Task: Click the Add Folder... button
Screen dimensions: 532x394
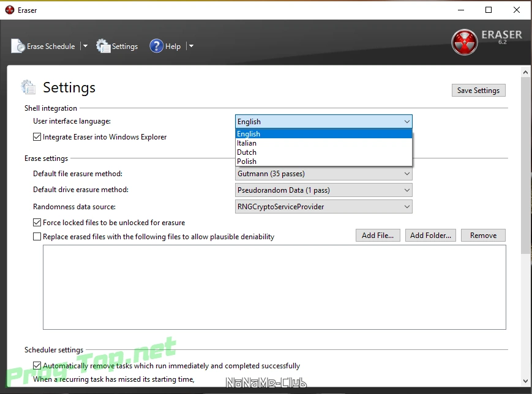Action: click(x=430, y=236)
